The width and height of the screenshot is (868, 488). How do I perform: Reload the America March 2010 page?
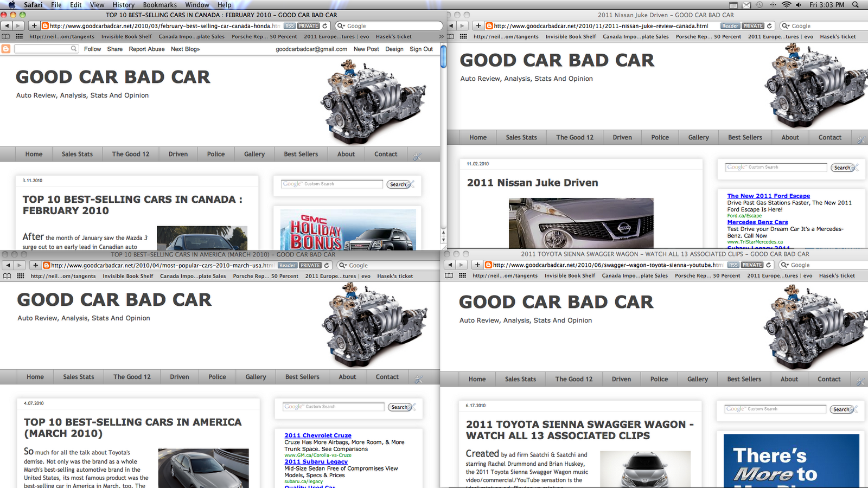pos(327,265)
